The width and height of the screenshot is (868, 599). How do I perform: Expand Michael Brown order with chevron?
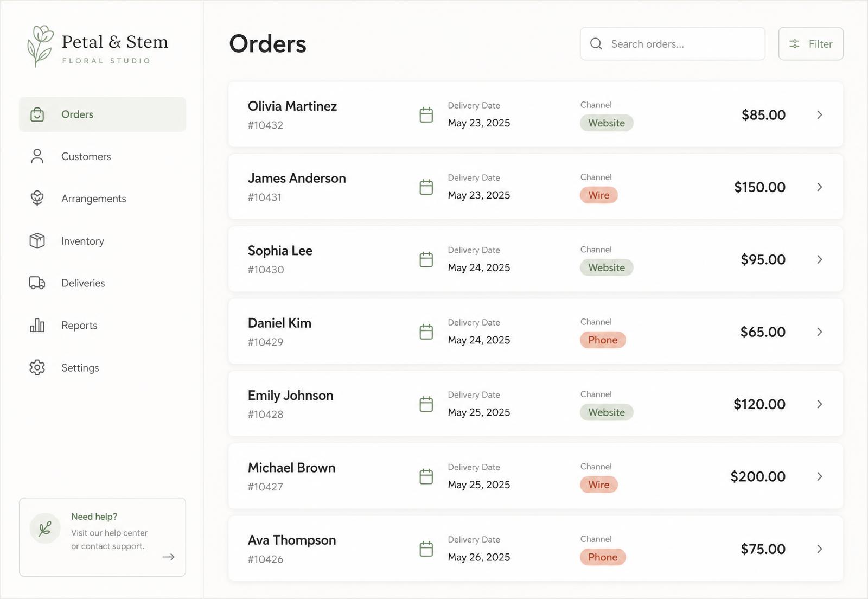click(819, 476)
